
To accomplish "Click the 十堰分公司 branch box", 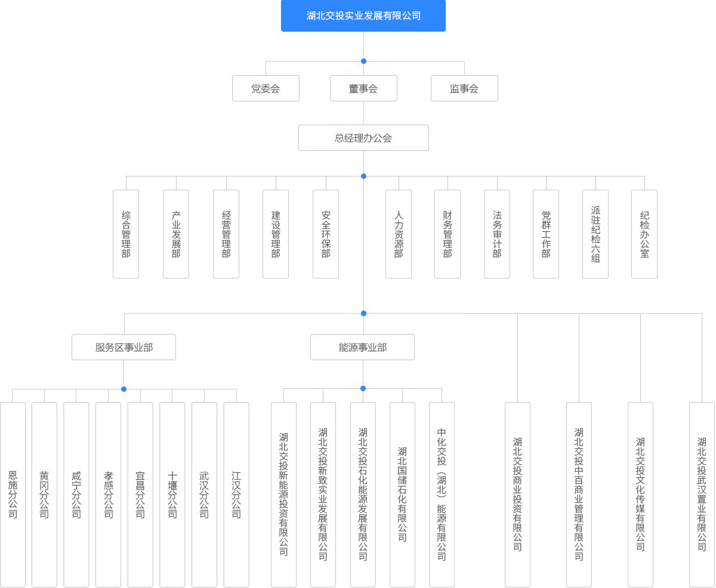I will [x=172, y=495].
